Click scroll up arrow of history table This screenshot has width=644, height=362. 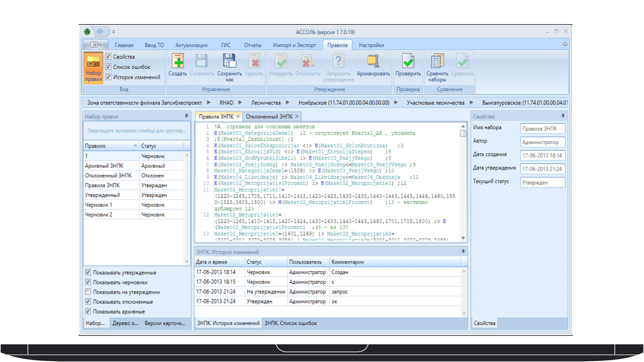(x=464, y=271)
